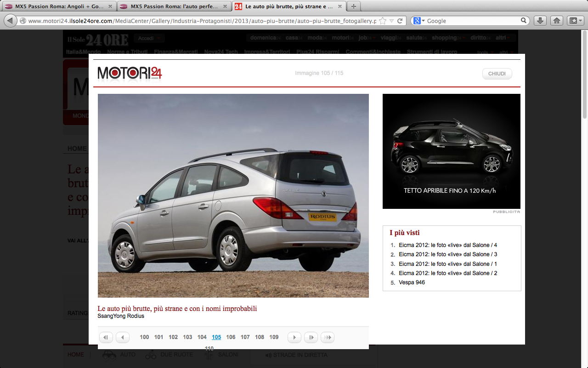Open the 'Vespa 946' link
Viewport: 588px width, 368px height.
(412, 282)
